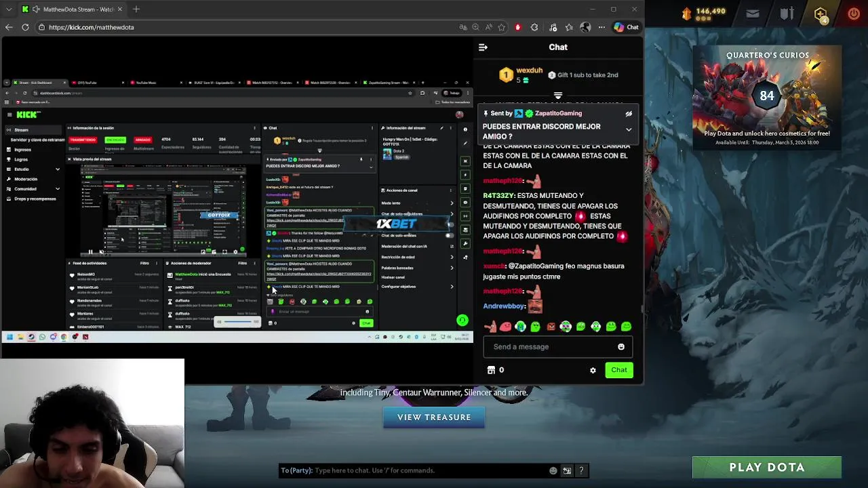Viewport: 868px width, 488px height.
Task: Expand Comunidad in streamed dashboard sidebar
Action: (x=58, y=189)
